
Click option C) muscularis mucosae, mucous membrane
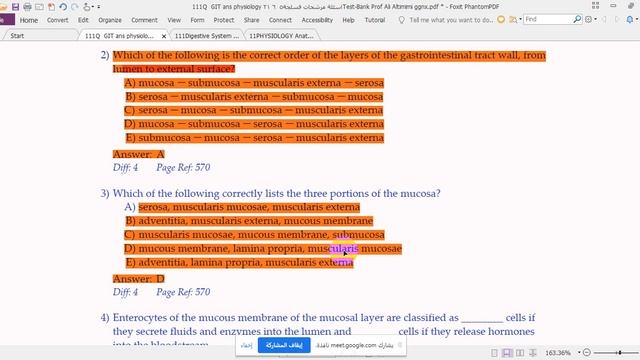coord(254,235)
